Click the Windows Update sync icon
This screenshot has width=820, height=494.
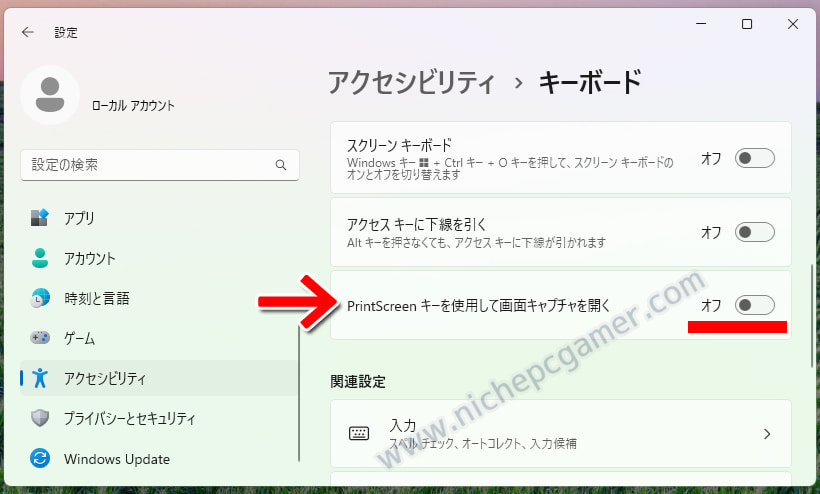click(40, 458)
